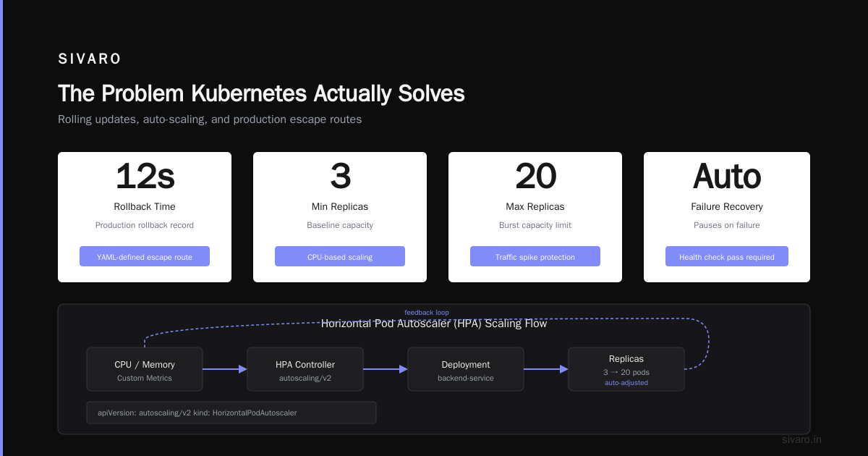868x456 pixels.
Task: Click the 'auto-adjusted' text in Replicas node
Action: pyautogui.click(x=626, y=383)
